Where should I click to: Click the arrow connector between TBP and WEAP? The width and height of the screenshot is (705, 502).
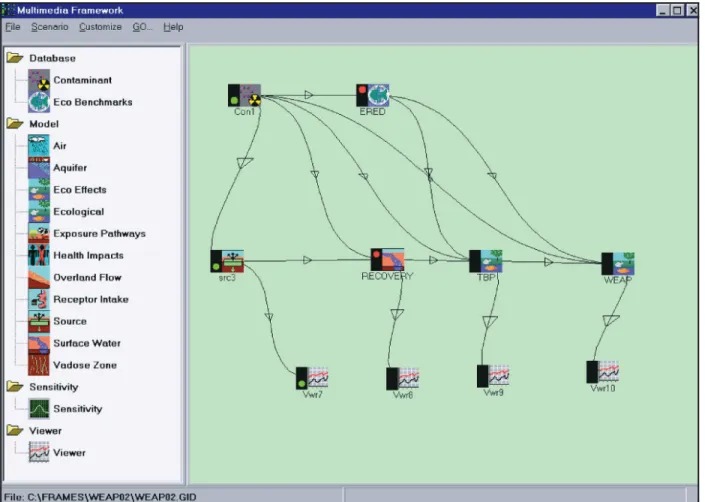[x=548, y=262]
